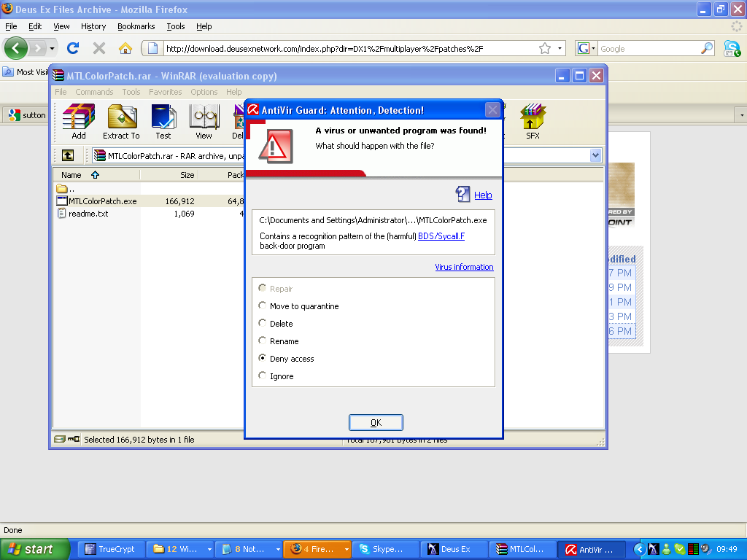Click OK in the AntiVir dialog
The image size is (747, 560).
[376, 422]
